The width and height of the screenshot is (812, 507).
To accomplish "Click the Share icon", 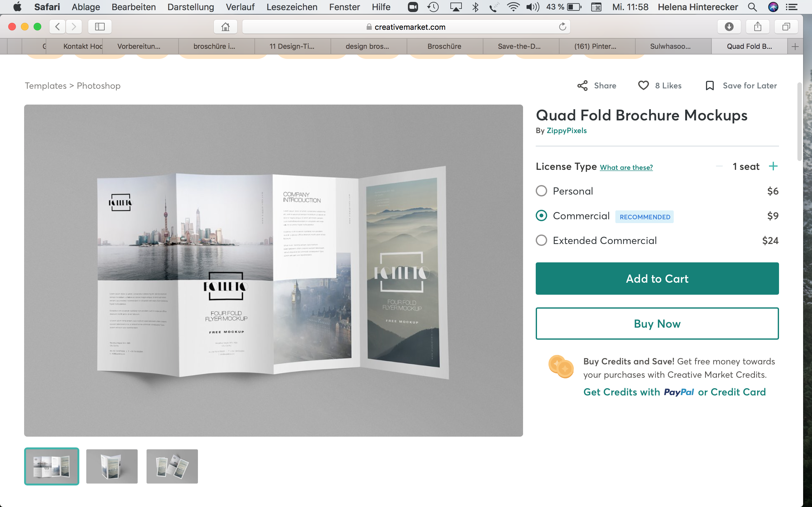I will (x=582, y=86).
